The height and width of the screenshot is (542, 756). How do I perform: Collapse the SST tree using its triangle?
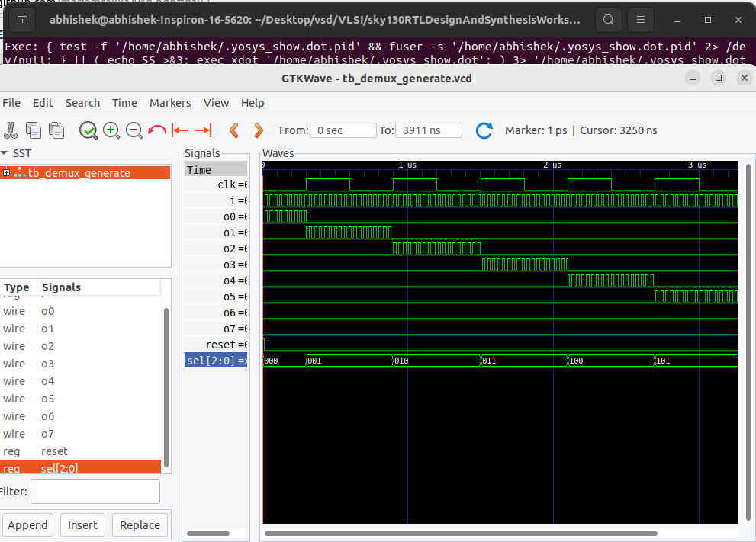click(6, 152)
